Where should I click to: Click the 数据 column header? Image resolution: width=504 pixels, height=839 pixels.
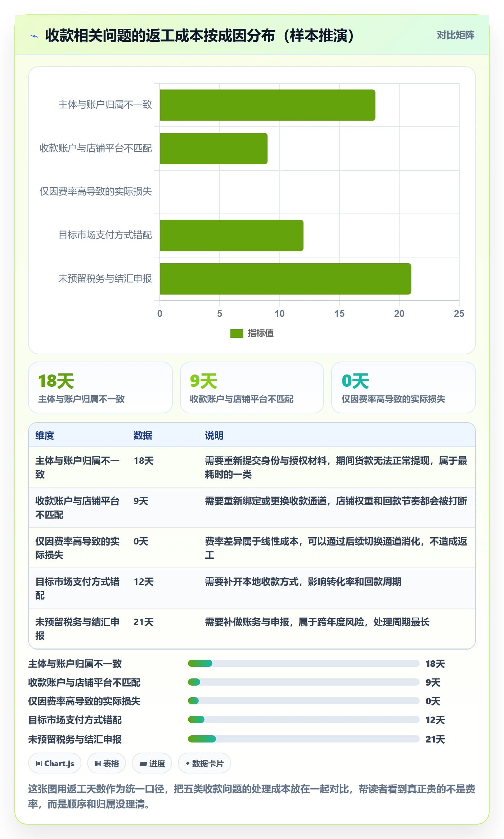[x=143, y=435]
